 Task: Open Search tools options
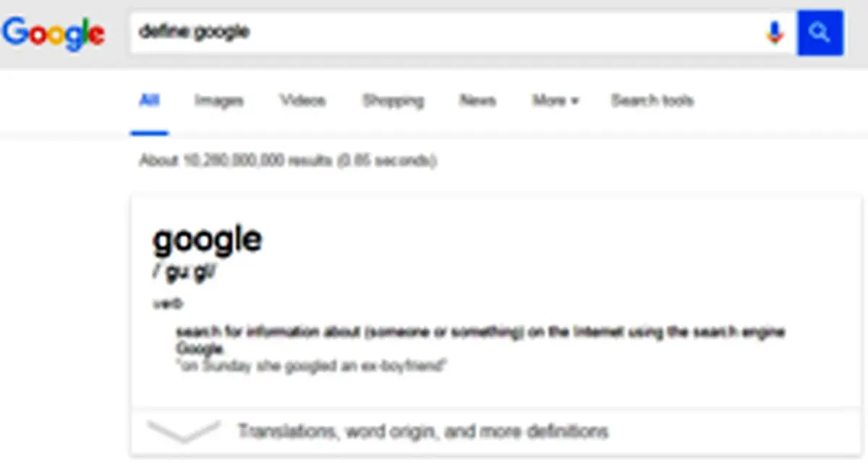click(652, 101)
